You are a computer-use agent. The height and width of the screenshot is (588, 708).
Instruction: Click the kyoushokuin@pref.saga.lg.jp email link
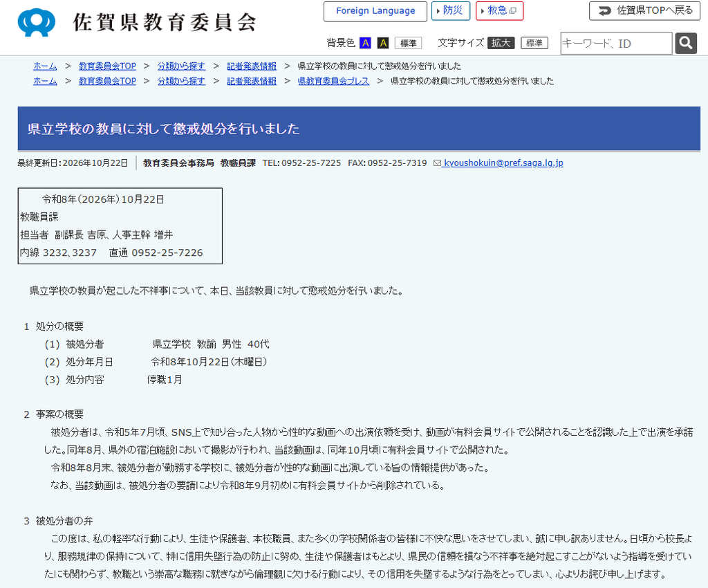click(x=503, y=163)
